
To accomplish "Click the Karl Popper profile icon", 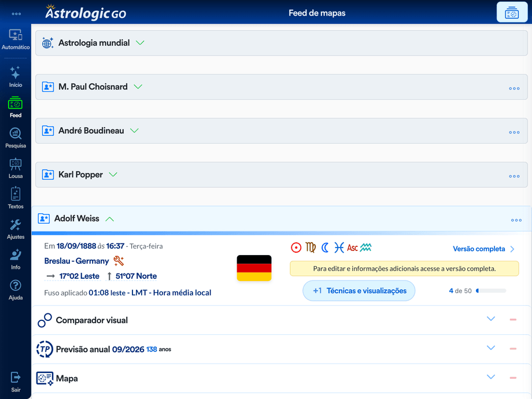I will (x=48, y=175).
